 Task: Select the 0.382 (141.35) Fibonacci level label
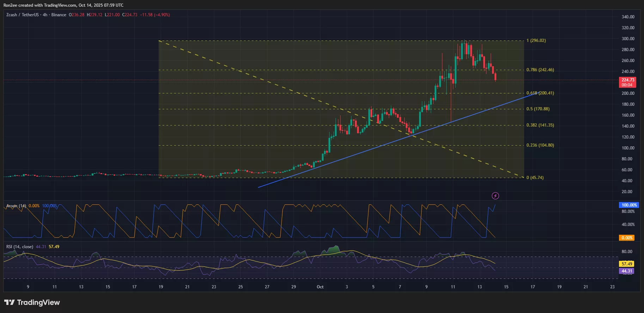click(x=540, y=125)
